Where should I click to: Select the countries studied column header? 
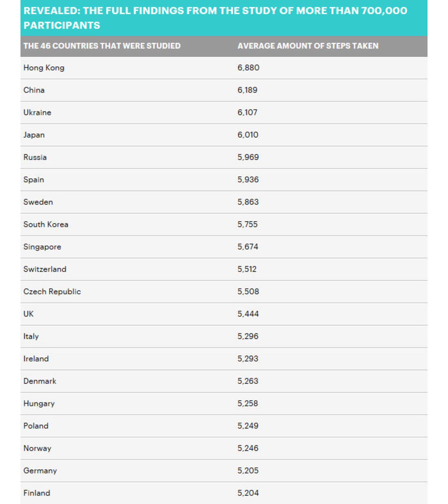(102, 46)
